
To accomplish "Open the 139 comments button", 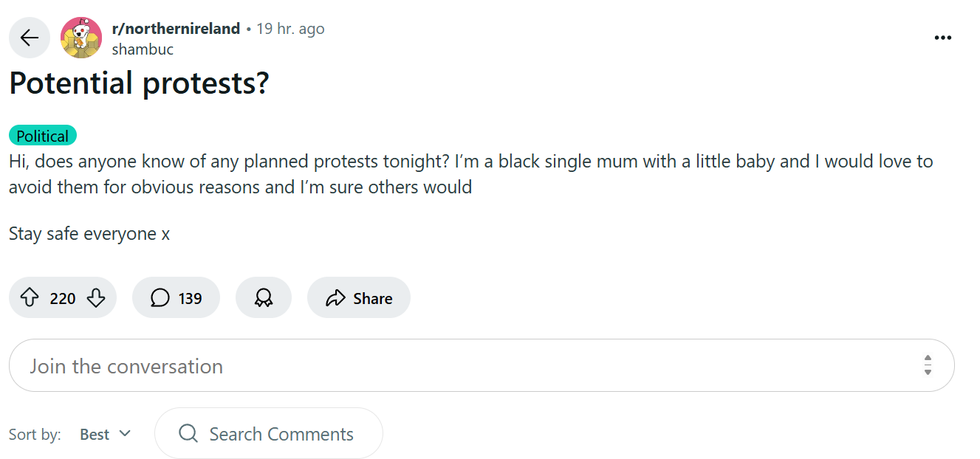I will pos(176,298).
